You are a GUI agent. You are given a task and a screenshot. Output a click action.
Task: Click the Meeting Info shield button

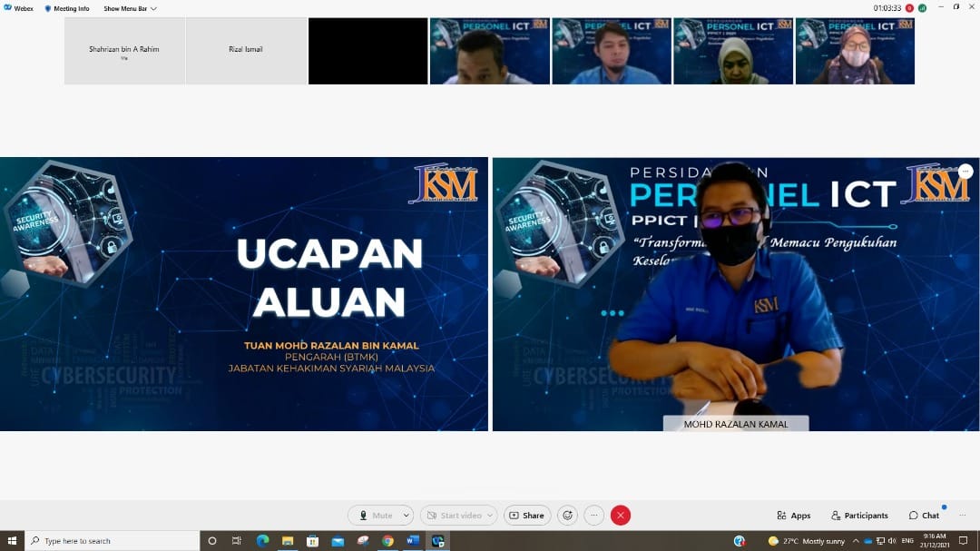click(x=67, y=9)
